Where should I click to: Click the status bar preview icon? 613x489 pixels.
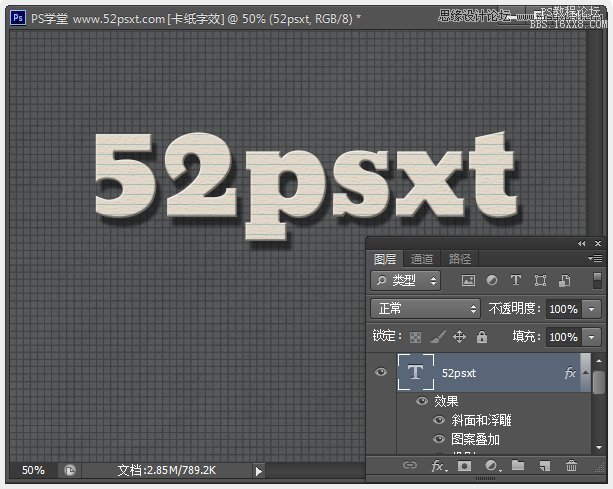[70, 470]
